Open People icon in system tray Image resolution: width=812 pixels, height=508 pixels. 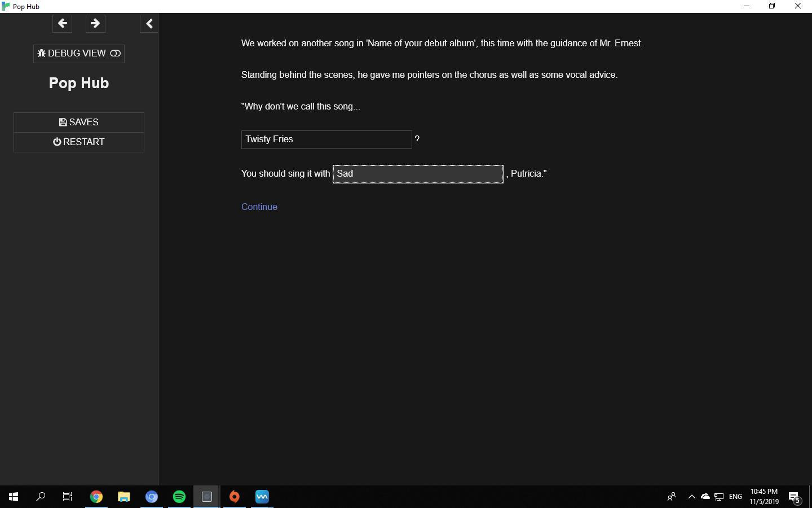[672, 497]
